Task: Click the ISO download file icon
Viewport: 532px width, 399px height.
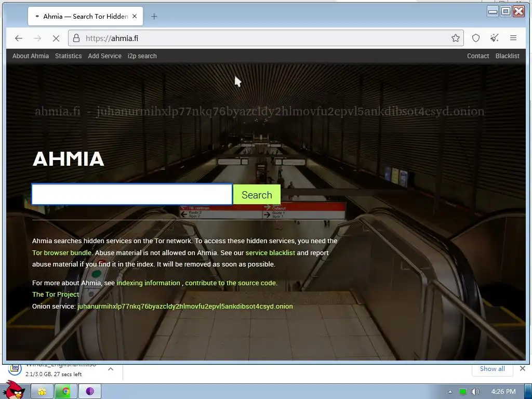Action: pyautogui.click(x=15, y=369)
